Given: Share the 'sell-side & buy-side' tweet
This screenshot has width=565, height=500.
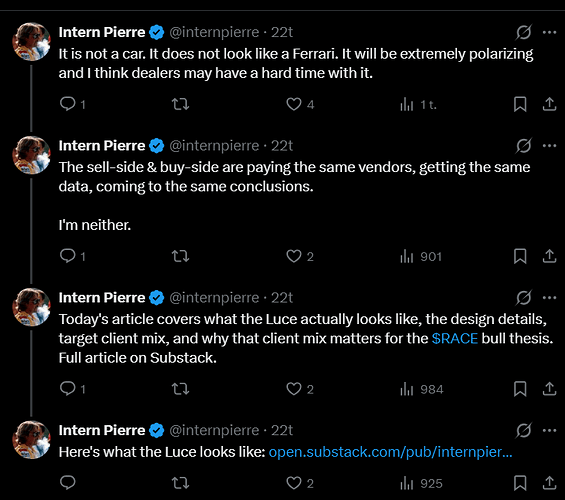Looking at the screenshot, I should 549,256.
